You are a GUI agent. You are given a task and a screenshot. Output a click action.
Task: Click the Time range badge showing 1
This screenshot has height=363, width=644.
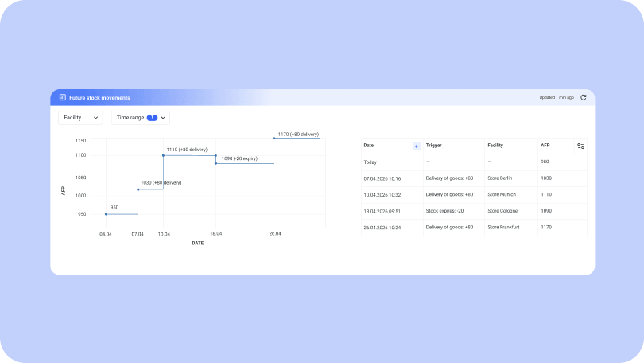pos(152,118)
